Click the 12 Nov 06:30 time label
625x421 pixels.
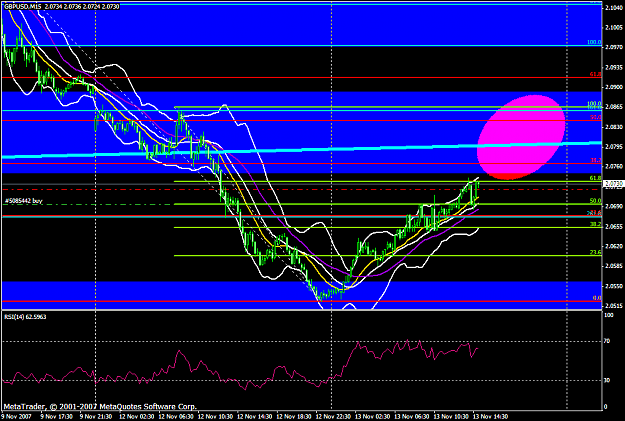pos(176,417)
